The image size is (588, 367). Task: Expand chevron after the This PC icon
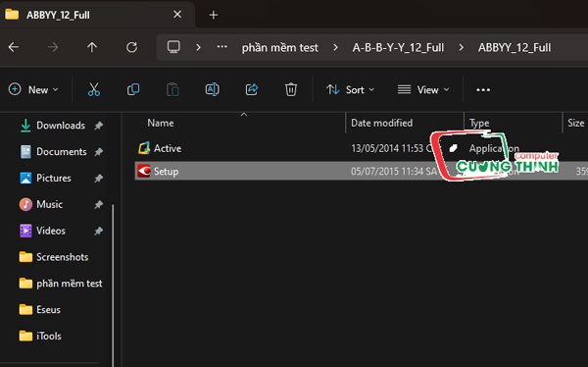pos(198,47)
